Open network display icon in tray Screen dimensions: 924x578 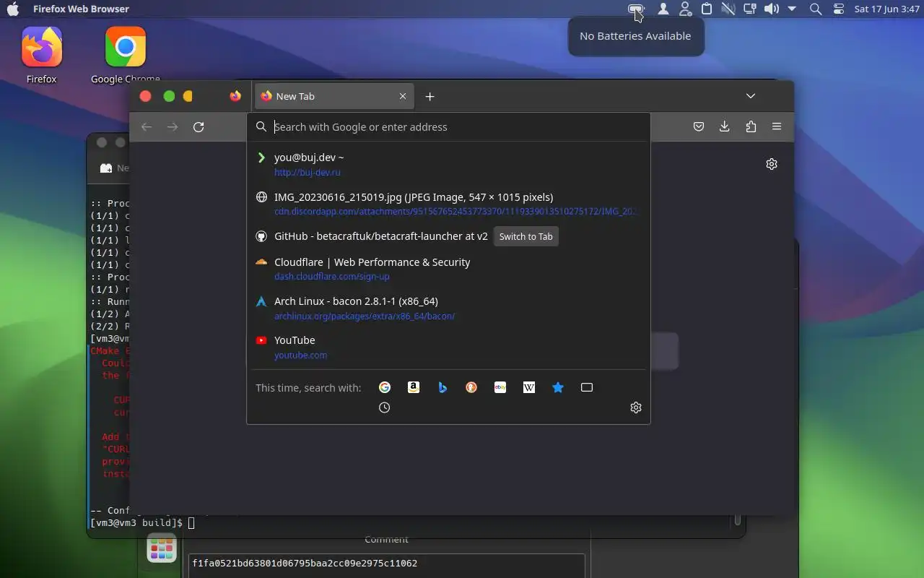[750, 9]
